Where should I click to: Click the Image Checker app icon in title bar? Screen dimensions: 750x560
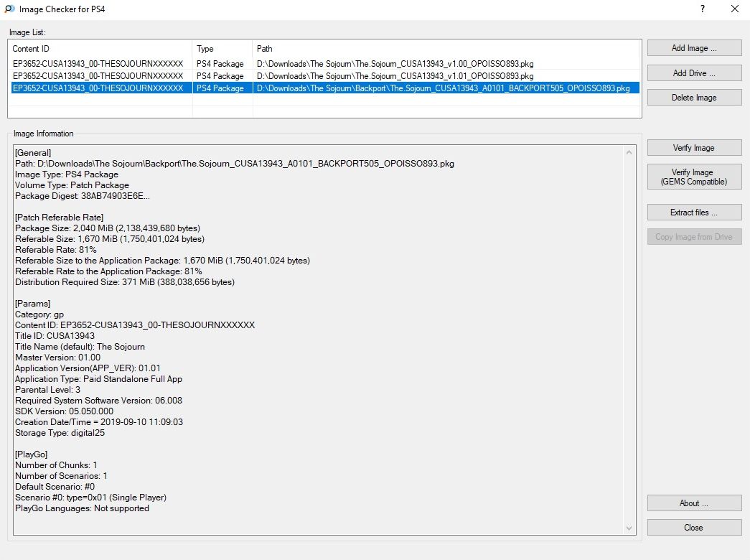9,9
